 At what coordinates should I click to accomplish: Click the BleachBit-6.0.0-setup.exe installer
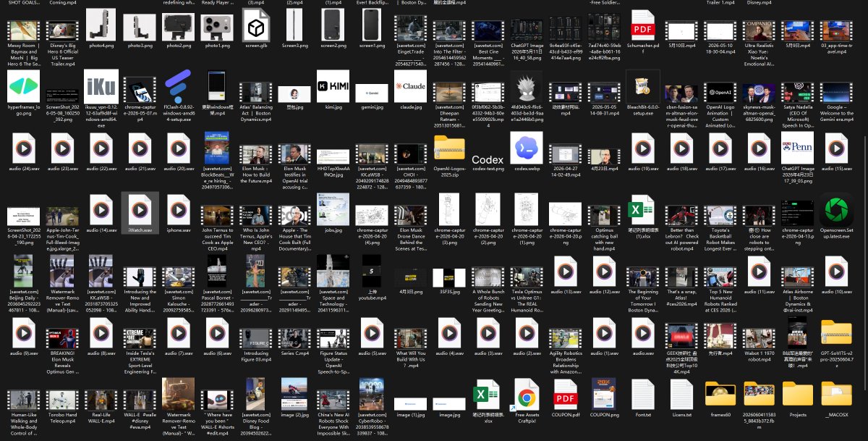coord(643,87)
